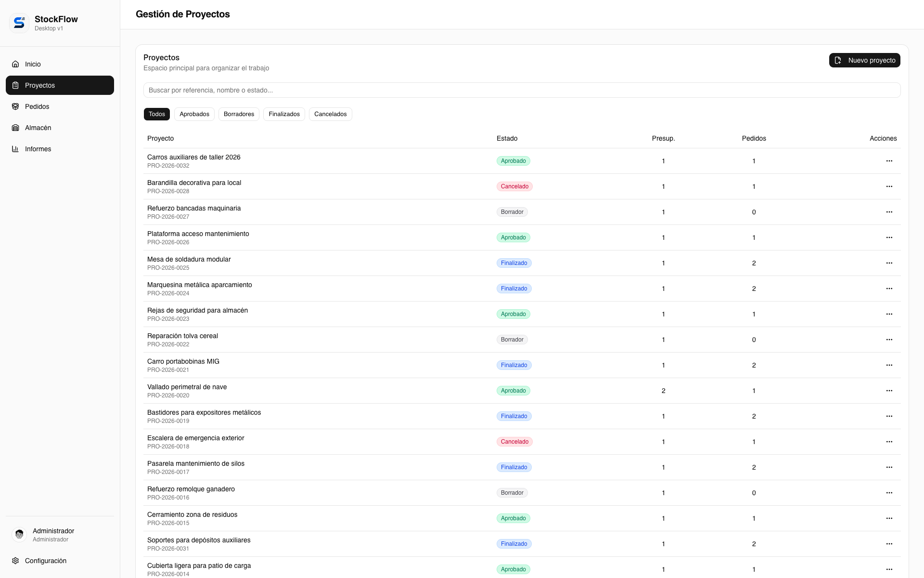The image size is (924, 578).
Task: Click the Pedidos column header
Action: [x=754, y=138]
